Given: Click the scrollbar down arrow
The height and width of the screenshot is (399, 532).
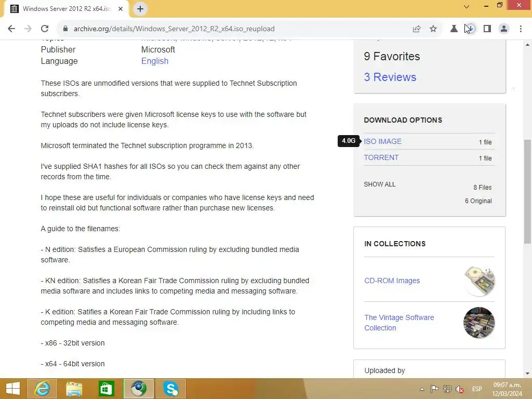Looking at the screenshot, I should 527,374.
